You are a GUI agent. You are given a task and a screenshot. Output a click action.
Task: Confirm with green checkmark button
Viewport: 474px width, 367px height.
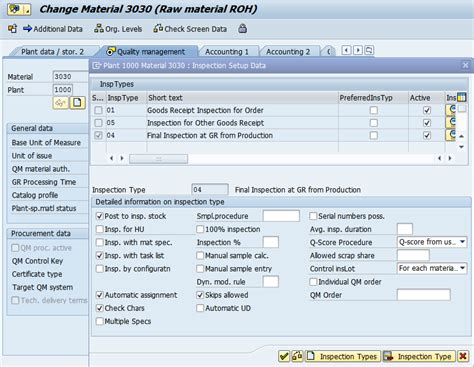(284, 356)
